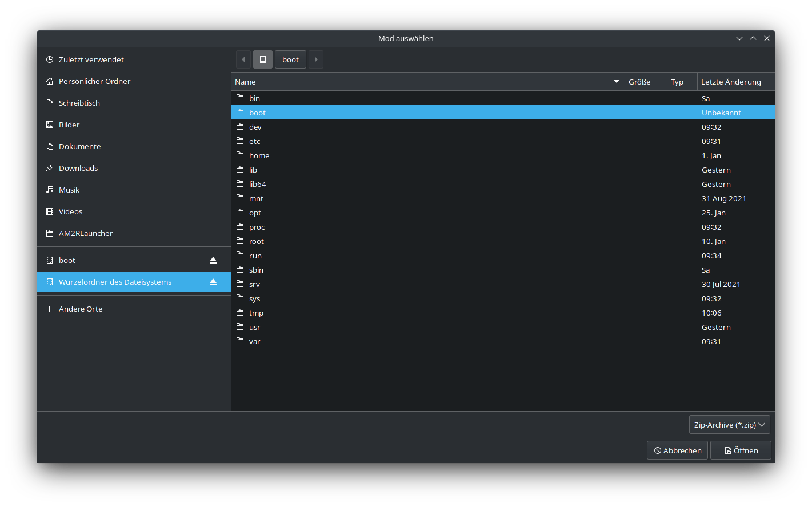
Task: Click the folder icon beside the home row
Action: [240, 155]
